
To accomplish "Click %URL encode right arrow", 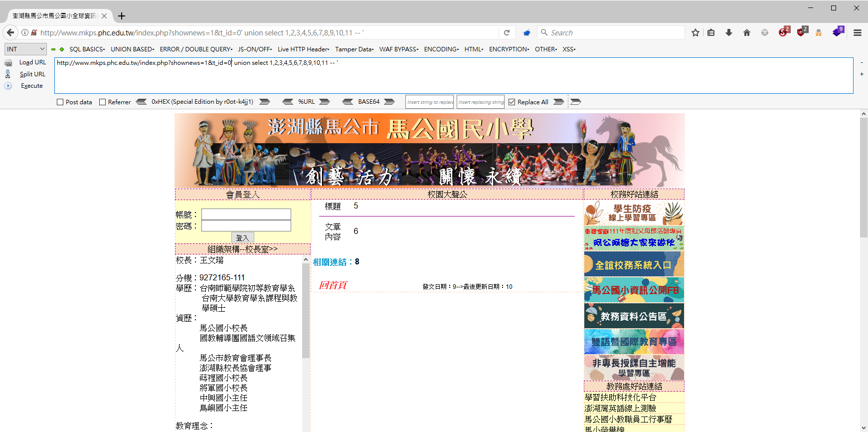I will (x=325, y=102).
